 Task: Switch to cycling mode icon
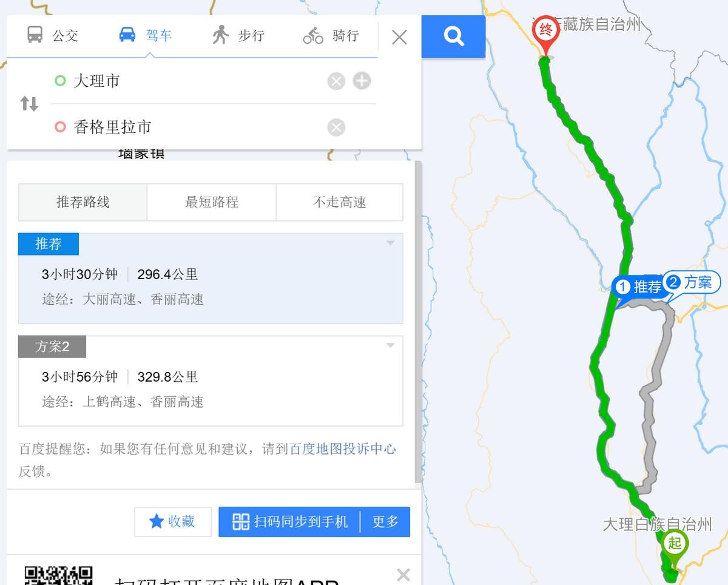314,36
